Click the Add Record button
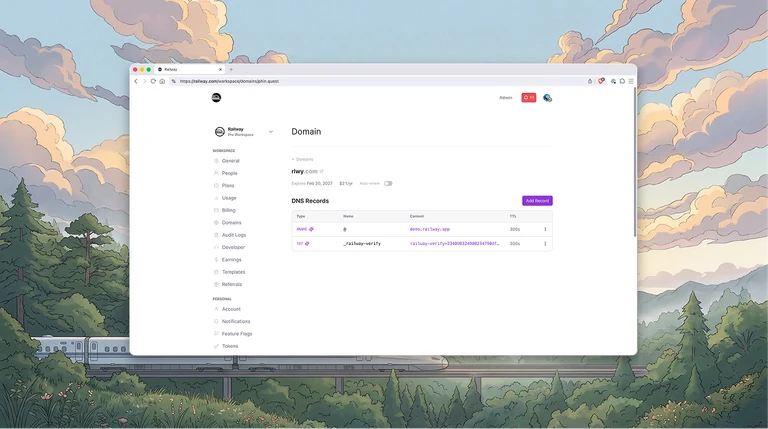Screen dimensions: 768x429 click(x=537, y=201)
